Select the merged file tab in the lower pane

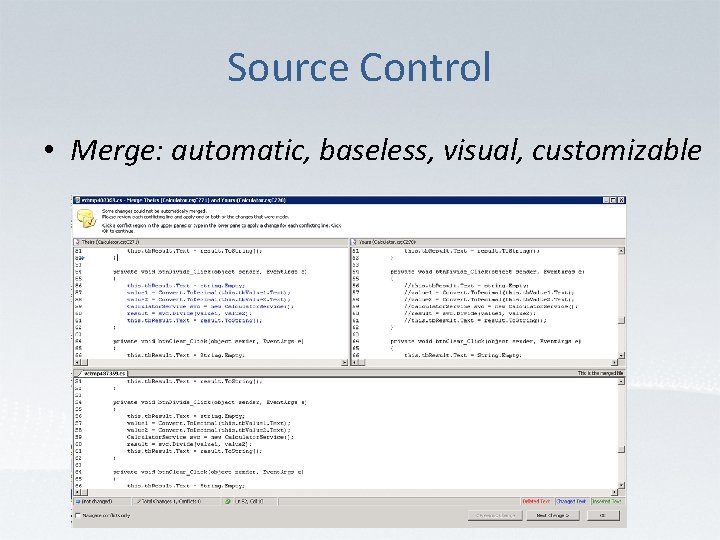tap(101, 373)
